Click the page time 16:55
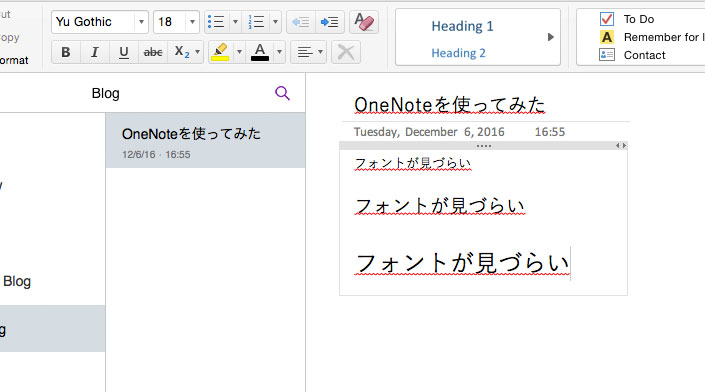 coord(549,132)
